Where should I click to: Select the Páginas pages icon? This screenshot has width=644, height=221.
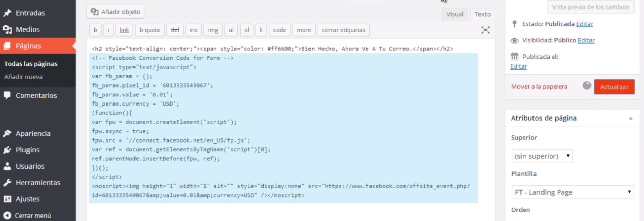click(7, 46)
